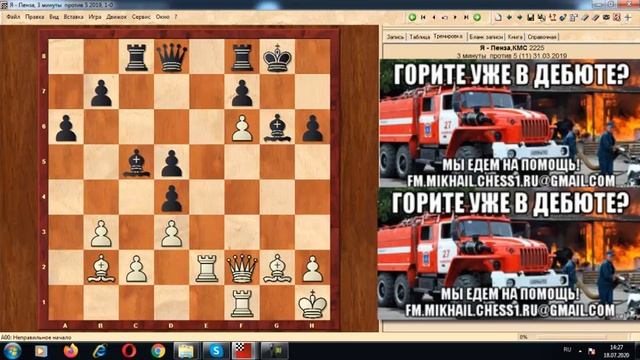This screenshot has width=640, height=360.
Task: Select the white queen on f2
Action: 242,268
